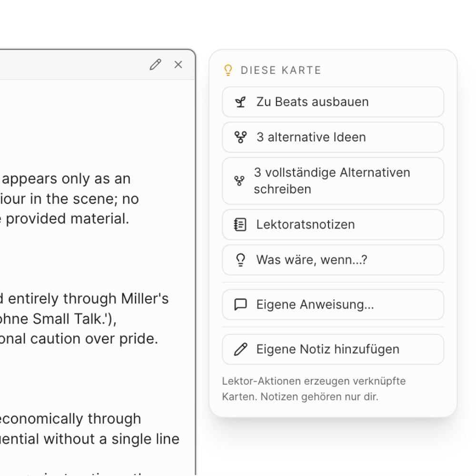Click the speech bubble icon for custom instruction
Viewport: 476px width, 476px height.
point(241,305)
